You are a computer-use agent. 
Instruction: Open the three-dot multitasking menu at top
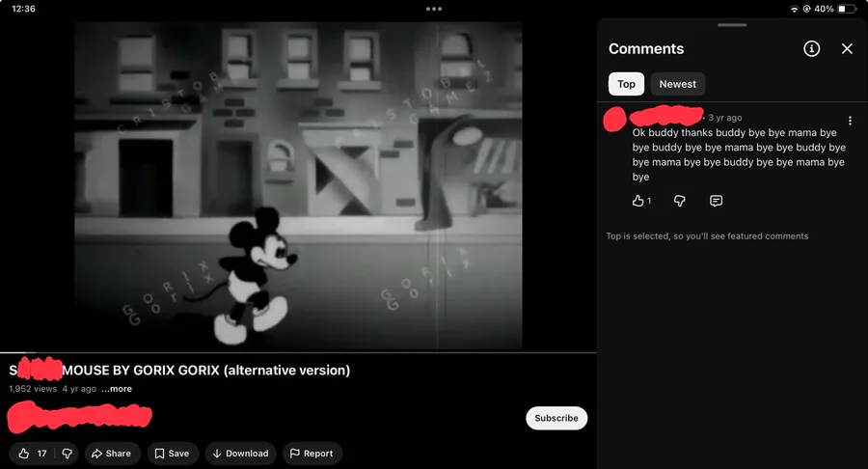coord(434,9)
